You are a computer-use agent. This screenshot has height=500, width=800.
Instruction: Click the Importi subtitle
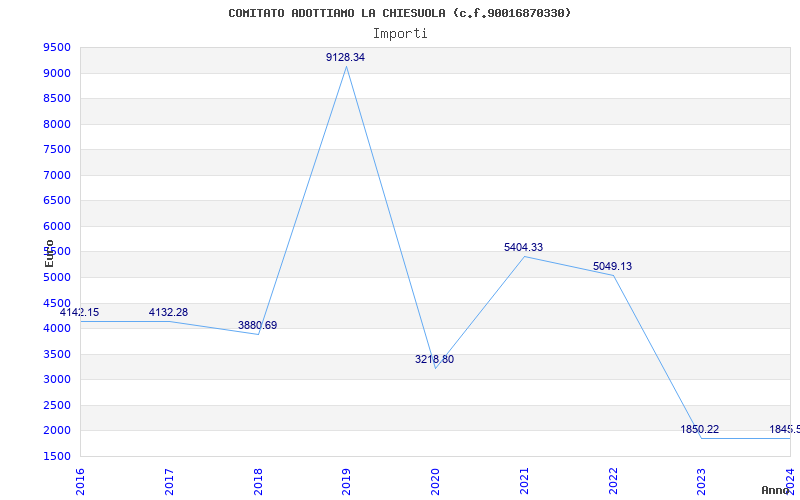400,34
